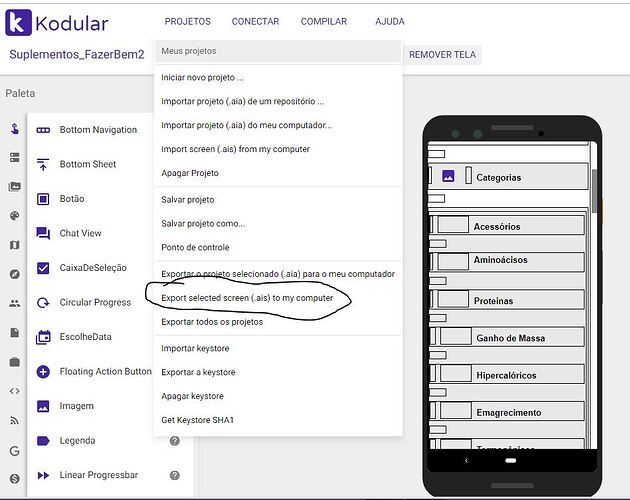The width and height of the screenshot is (630, 500).
Task: Click the Kodular logo icon
Action: tap(18, 23)
